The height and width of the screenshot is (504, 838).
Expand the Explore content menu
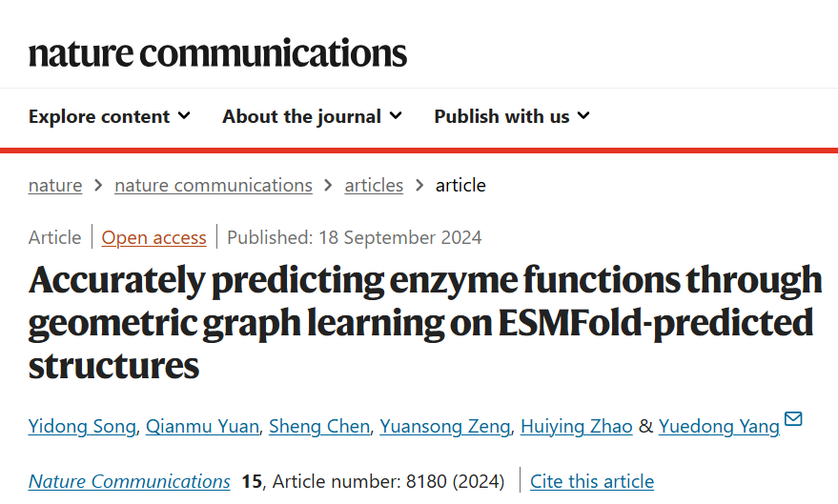pos(109,116)
